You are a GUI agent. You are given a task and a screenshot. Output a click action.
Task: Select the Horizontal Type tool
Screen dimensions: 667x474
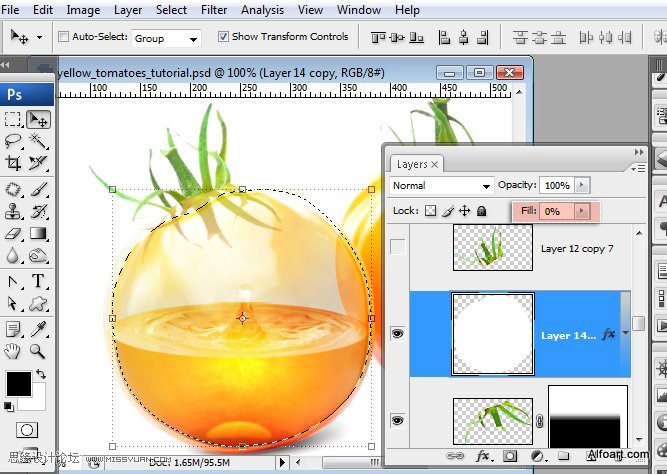(38, 281)
